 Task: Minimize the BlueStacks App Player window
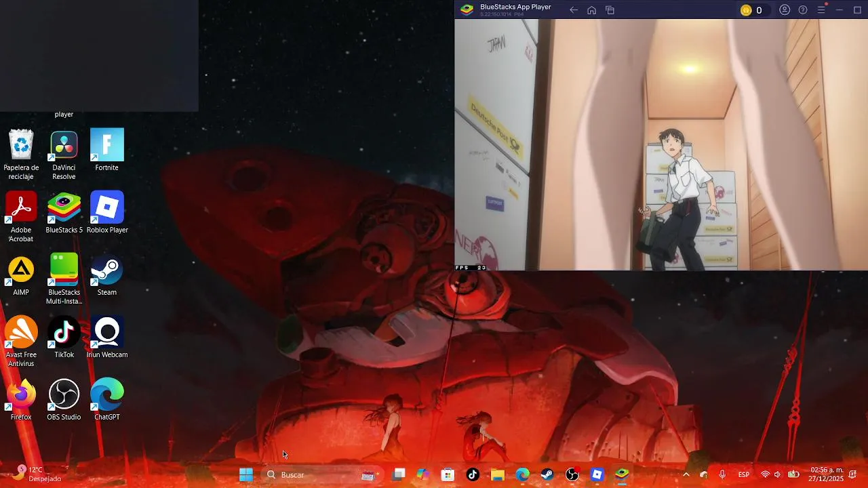(839, 10)
